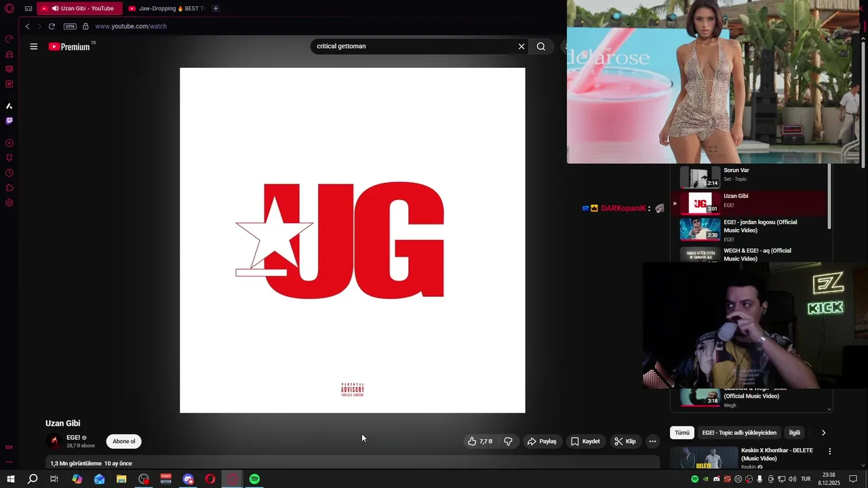The height and width of the screenshot is (488, 868).
Task: Select EGE! - Topic adlı yükleyiciden chip
Action: (739, 432)
